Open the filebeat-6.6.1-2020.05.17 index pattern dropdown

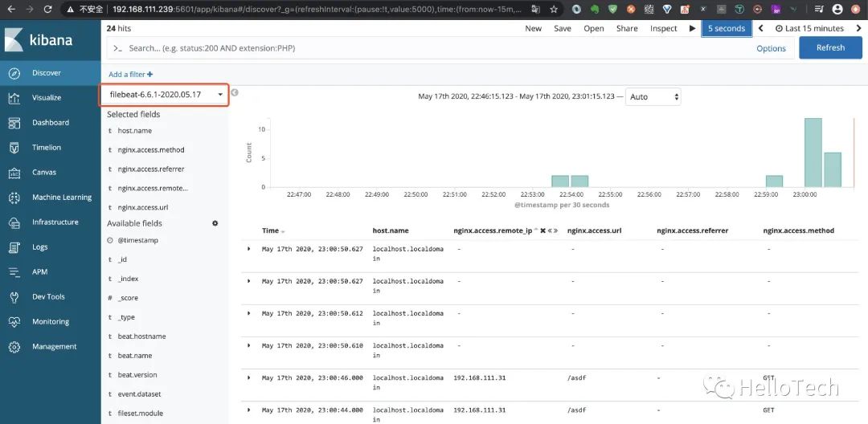165,95
